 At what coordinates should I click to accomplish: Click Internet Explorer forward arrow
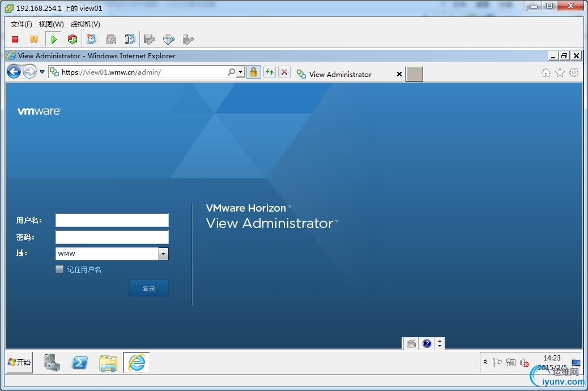pos(29,71)
